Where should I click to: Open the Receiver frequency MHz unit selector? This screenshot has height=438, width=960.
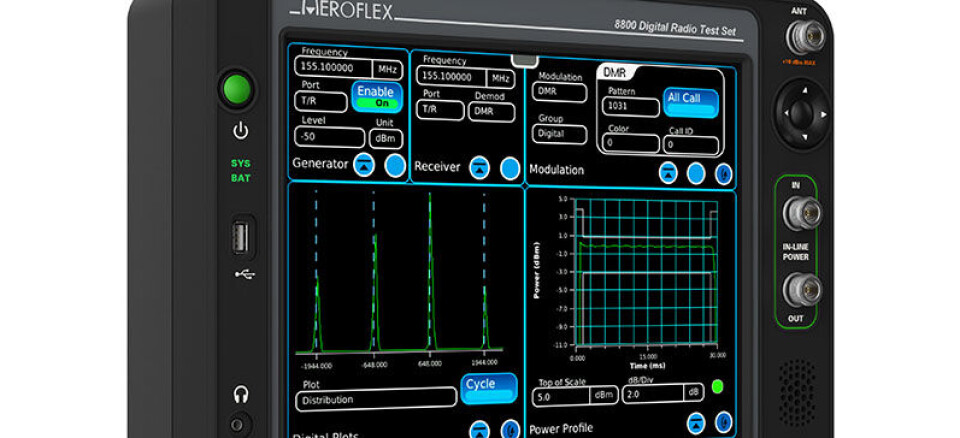coord(501,78)
